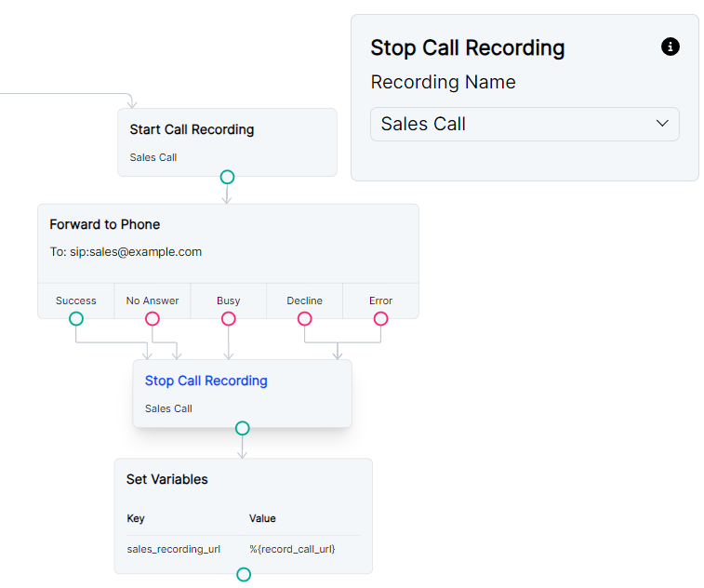Click the sip:sales@example.com destination text

(136, 251)
